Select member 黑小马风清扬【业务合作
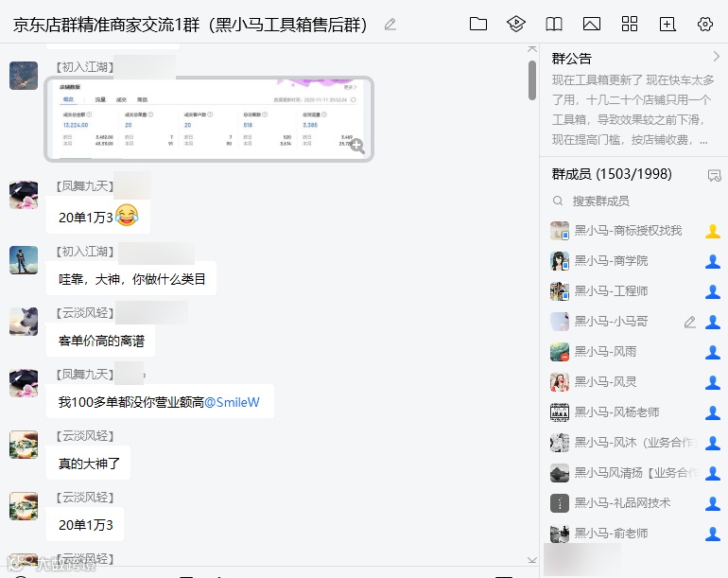 [633, 473]
